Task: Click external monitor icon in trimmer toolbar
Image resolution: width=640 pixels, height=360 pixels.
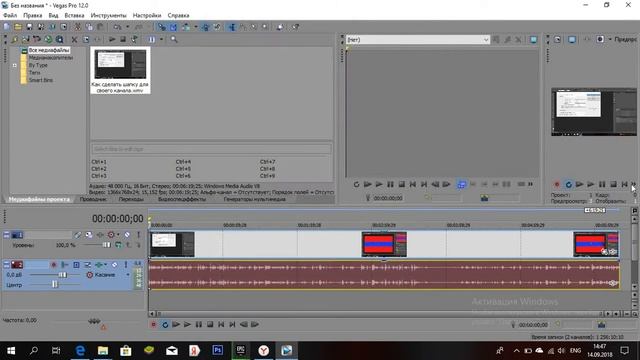Action: click(x=533, y=40)
